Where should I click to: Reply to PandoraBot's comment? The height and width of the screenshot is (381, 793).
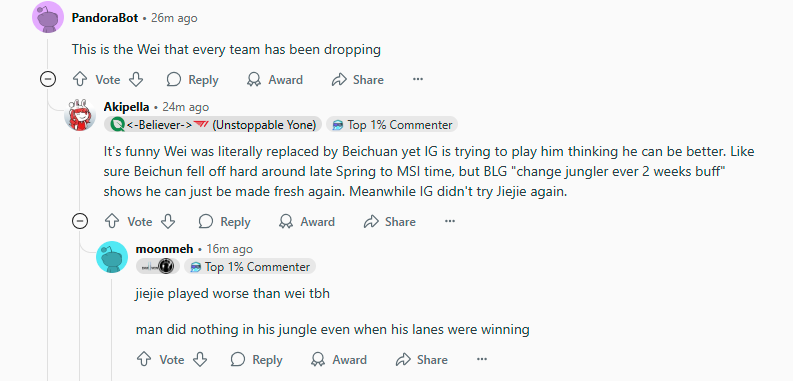[x=193, y=79]
